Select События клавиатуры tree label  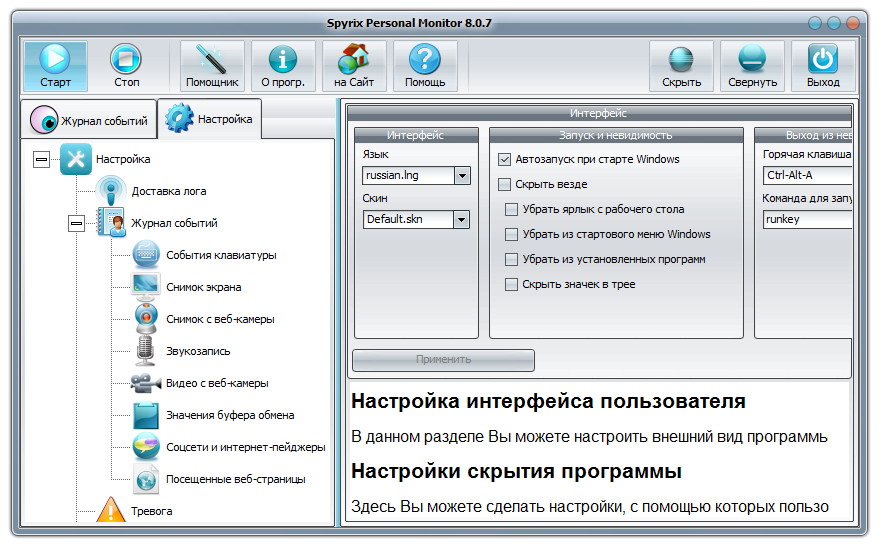tap(221, 255)
